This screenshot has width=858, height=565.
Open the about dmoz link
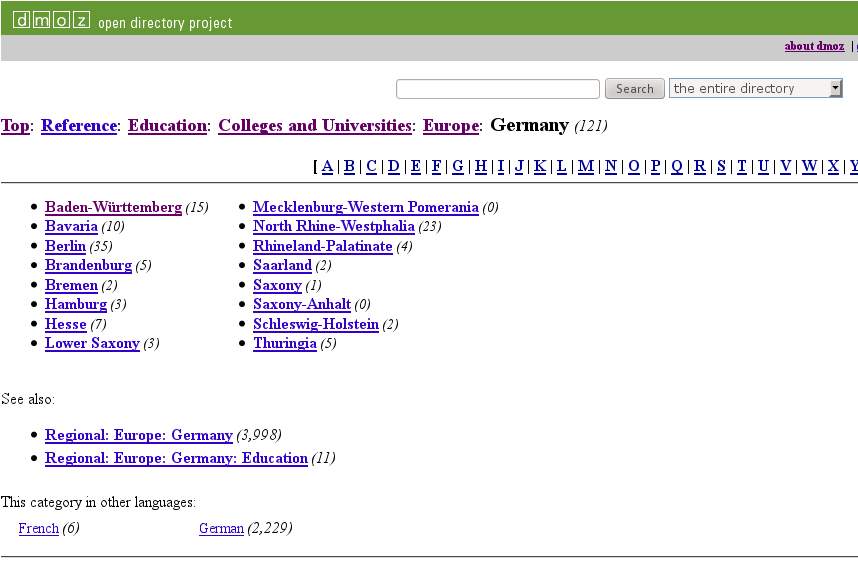pyautogui.click(x=814, y=46)
